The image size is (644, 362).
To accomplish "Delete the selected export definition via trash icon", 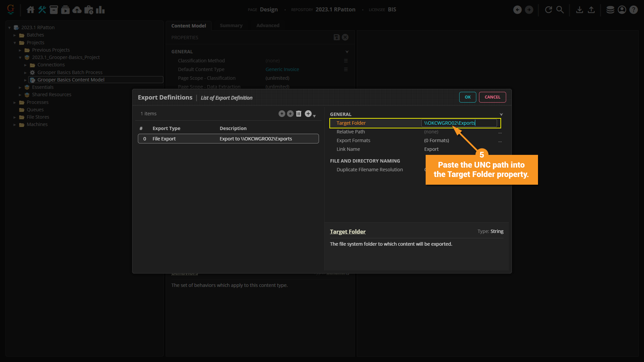I will (299, 114).
